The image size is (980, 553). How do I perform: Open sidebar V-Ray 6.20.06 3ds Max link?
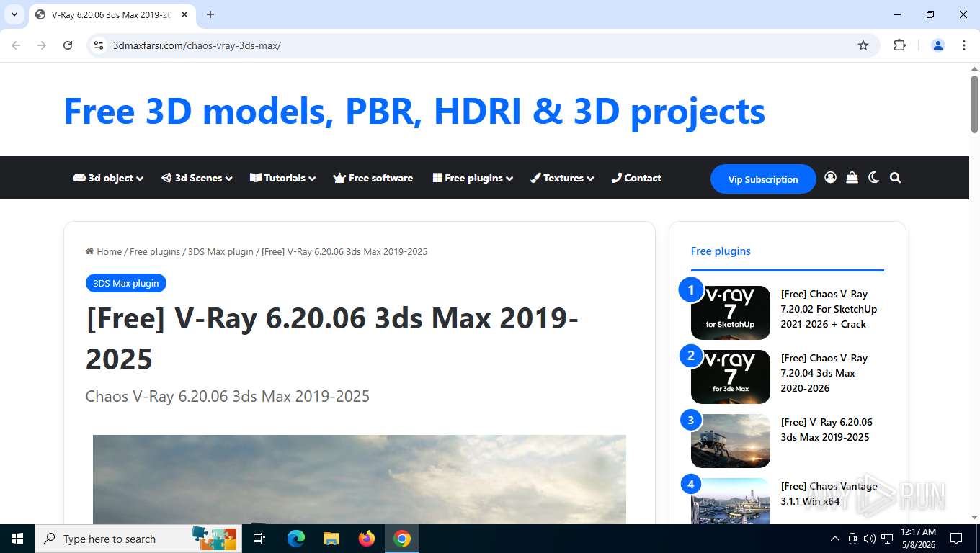[x=827, y=429]
